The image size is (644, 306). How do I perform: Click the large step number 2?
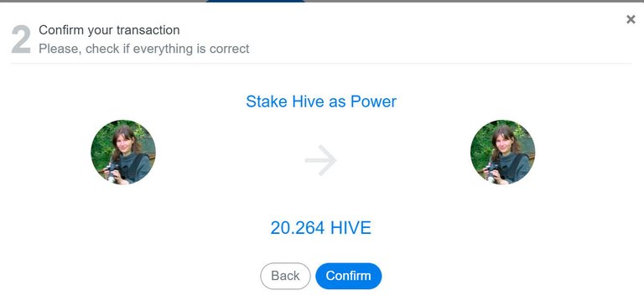(21, 39)
